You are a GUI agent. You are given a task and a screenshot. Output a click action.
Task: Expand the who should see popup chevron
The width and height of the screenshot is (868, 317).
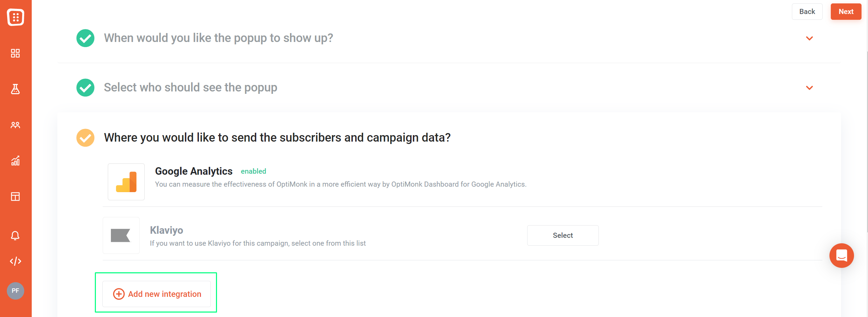click(x=809, y=88)
